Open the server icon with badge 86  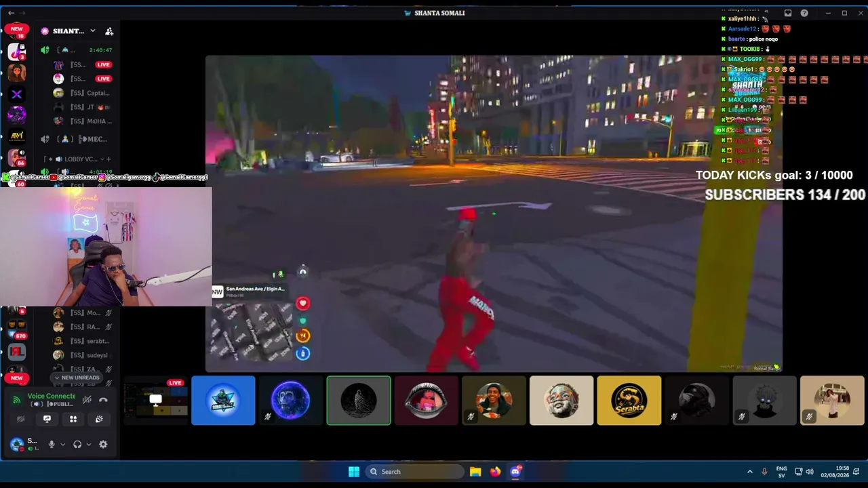tap(17, 159)
